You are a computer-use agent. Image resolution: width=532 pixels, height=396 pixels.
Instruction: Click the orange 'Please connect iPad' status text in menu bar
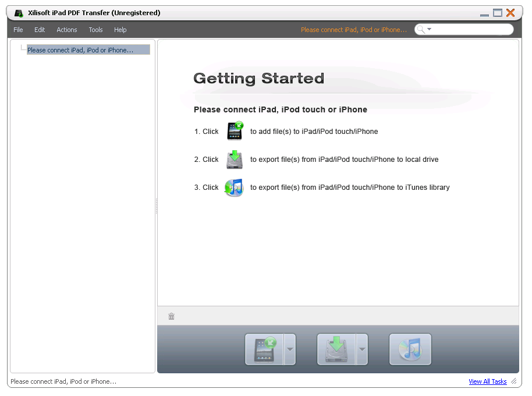click(x=353, y=30)
